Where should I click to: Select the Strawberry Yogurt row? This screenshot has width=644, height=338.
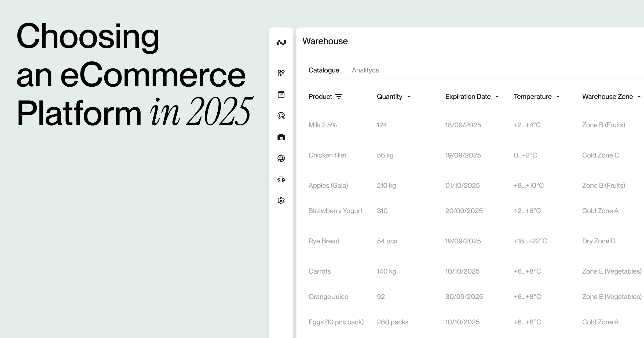tap(335, 211)
